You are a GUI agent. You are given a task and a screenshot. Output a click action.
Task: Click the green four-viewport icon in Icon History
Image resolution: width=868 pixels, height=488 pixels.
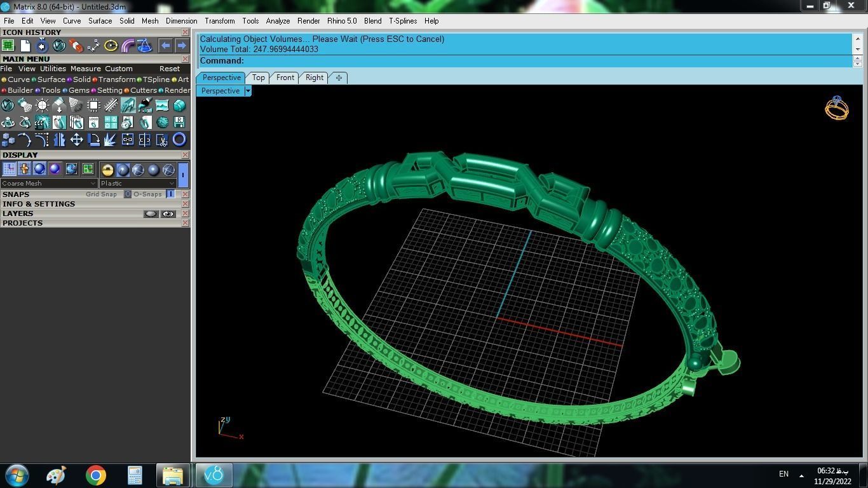(8, 46)
